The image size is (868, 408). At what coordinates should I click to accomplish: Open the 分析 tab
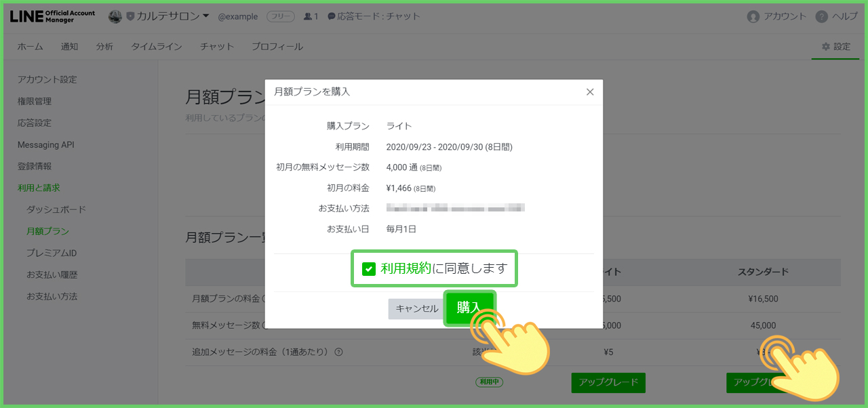pyautogui.click(x=104, y=47)
